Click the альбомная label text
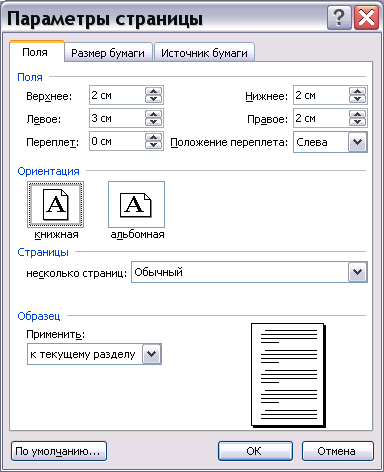 [137, 234]
